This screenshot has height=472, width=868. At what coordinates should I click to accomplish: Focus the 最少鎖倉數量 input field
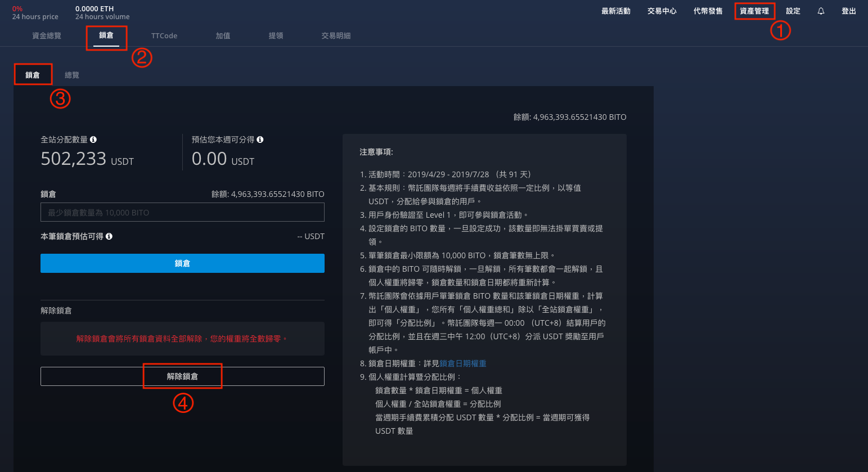[x=182, y=212]
